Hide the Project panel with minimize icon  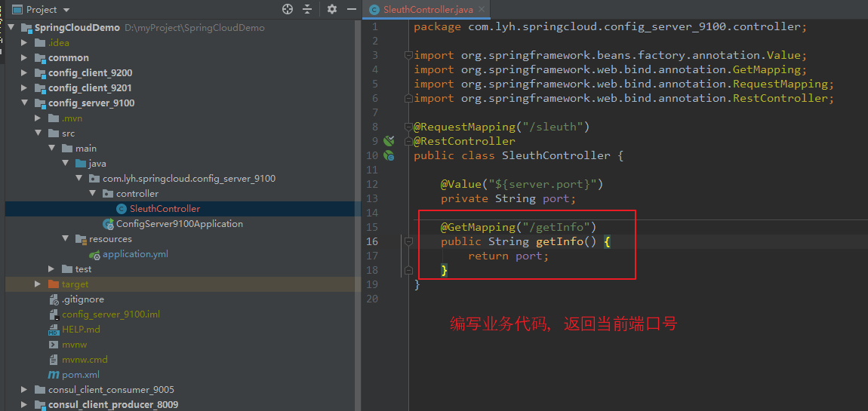[351, 9]
